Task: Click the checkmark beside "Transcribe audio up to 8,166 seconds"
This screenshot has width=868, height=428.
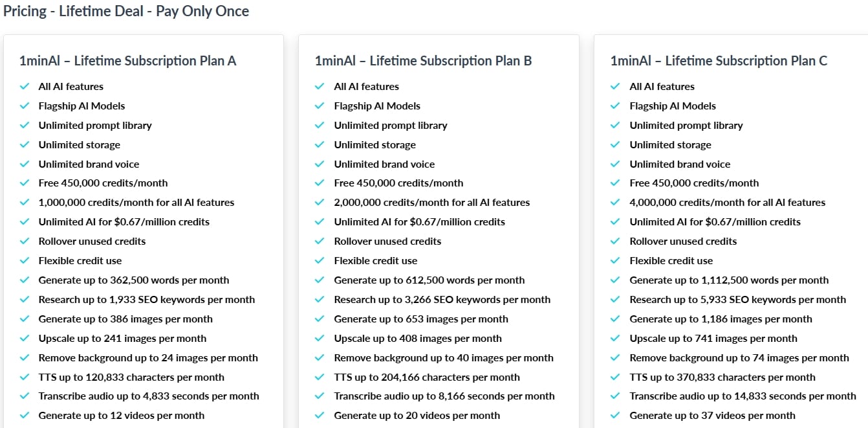Action: (x=320, y=396)
